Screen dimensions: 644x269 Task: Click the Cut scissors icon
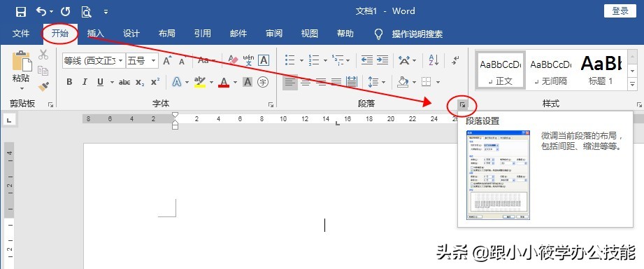click(x=43, y=55)
